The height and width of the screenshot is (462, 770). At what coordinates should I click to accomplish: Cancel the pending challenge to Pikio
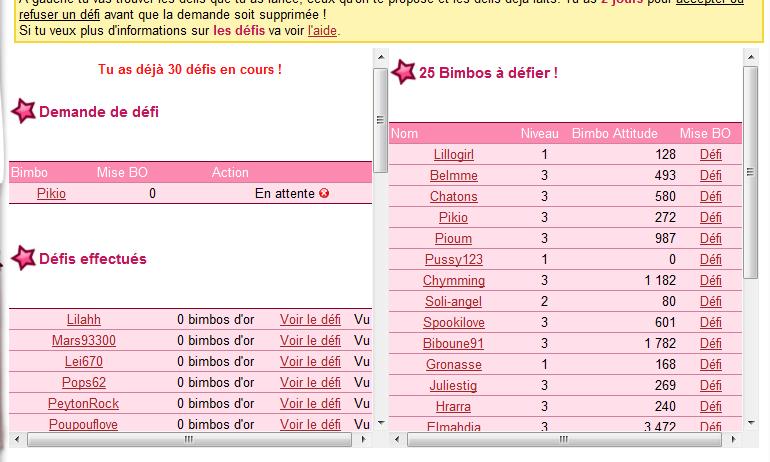coord(324,194)
